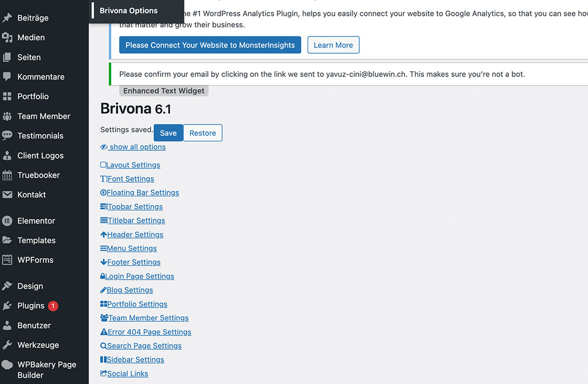Click Please Connect Your Website to MonsterInsights

[210, 45]
